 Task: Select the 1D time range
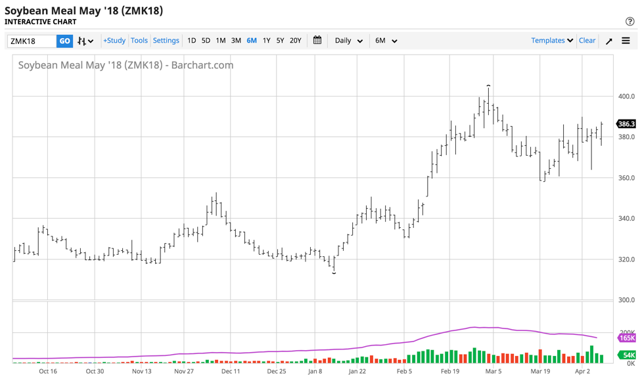click(191, 40)
